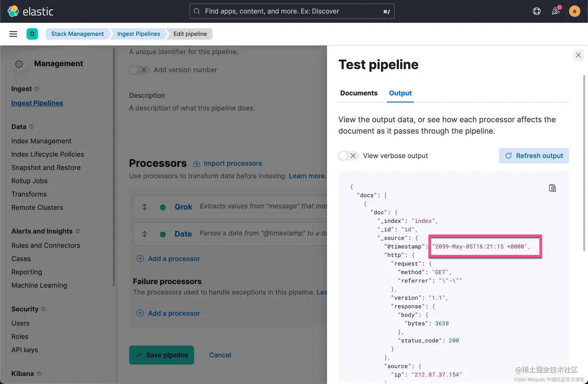Click the Save pipeline button

point(161,355)
